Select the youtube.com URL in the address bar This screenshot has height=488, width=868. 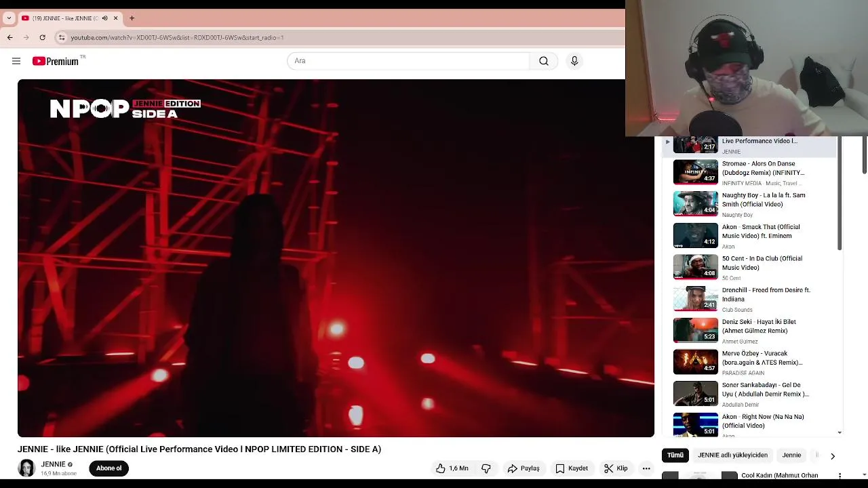click(177, 37)
